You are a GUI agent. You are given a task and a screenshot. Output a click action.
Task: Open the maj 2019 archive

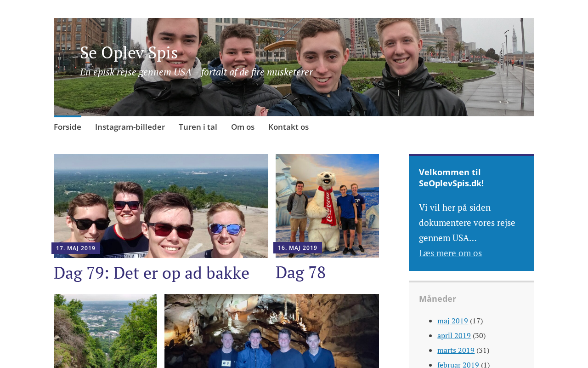click(x=452, y=321)
